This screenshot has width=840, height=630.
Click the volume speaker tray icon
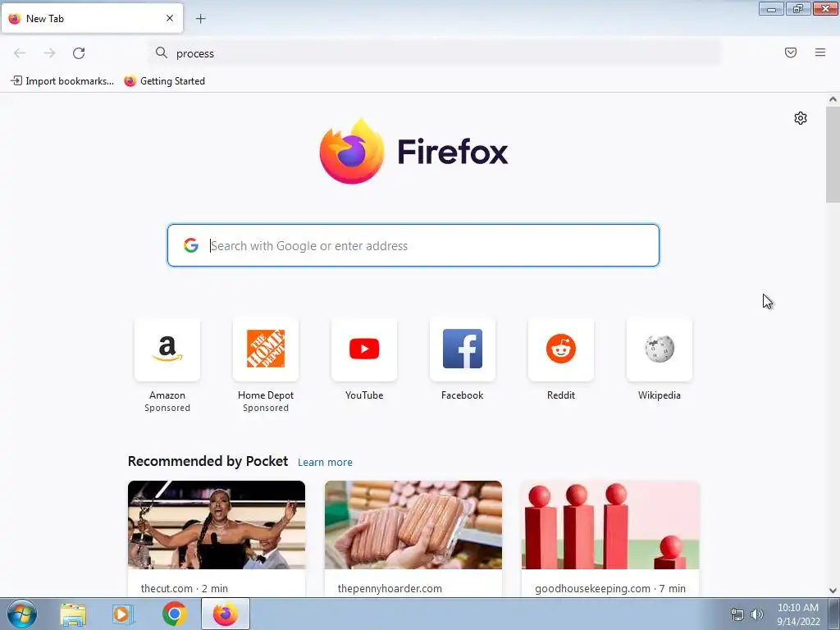pos(757,614)
